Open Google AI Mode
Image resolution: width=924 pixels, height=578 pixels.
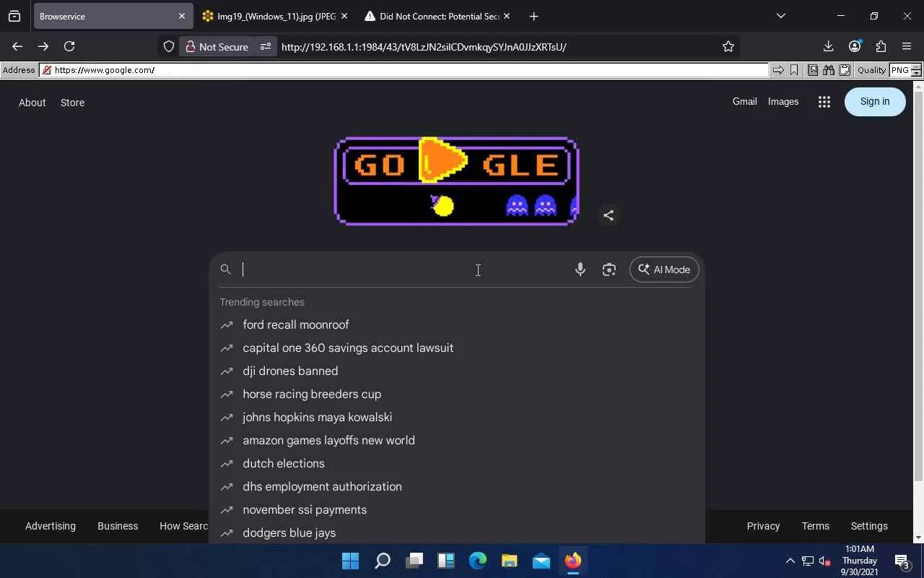[x=664, y=269]
